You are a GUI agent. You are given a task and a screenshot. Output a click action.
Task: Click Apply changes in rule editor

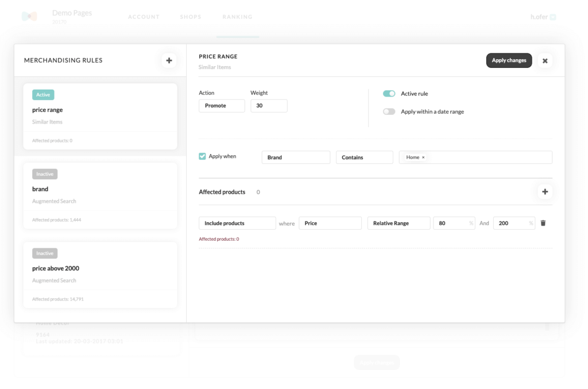509,60
